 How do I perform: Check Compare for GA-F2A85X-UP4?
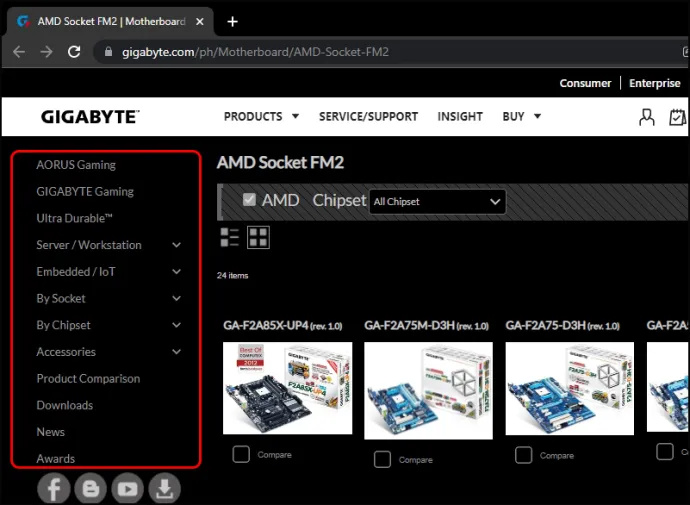[x=241, y=454]
